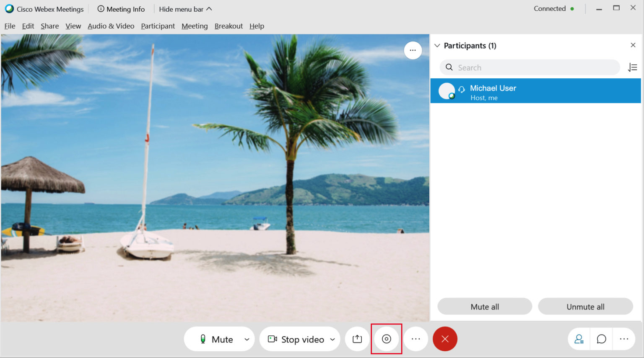Open participant sorting options
The image size is (644, 358).
click(x=633, y=67)
